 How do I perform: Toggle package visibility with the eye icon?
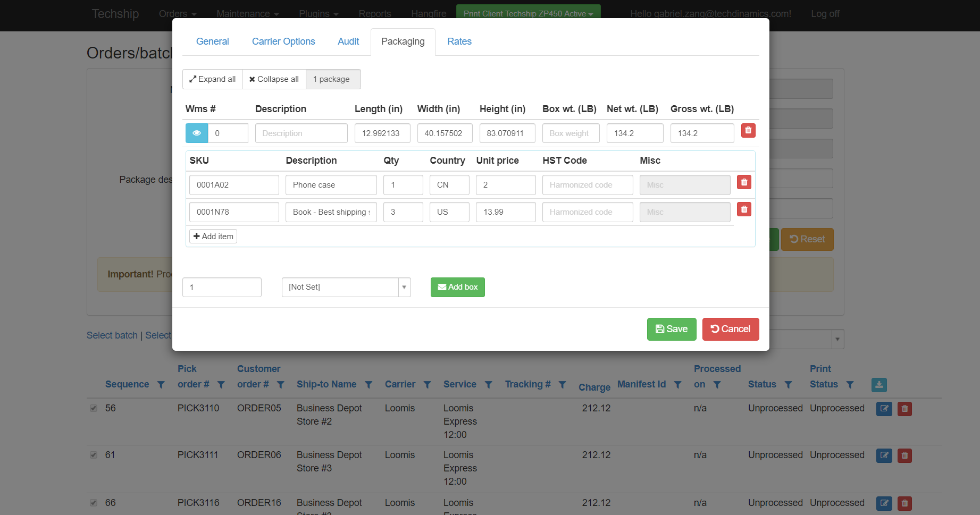(x=197, y=133)
